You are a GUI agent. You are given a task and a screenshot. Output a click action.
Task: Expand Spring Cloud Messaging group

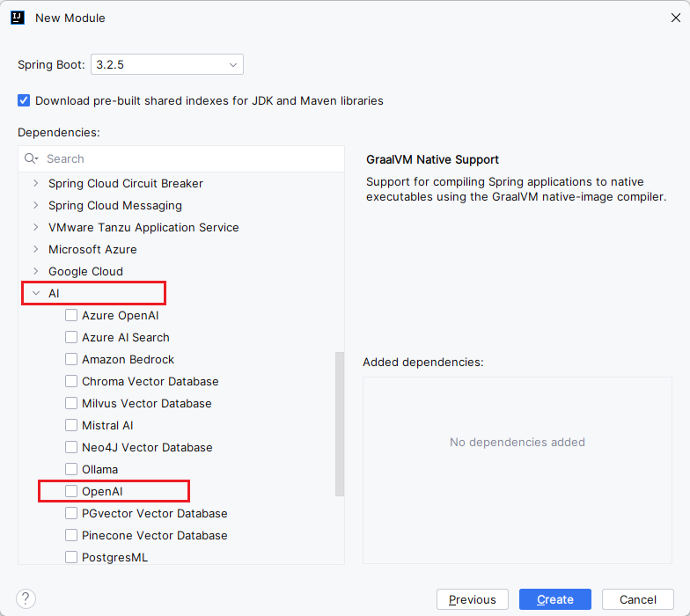tap(36, 205)
